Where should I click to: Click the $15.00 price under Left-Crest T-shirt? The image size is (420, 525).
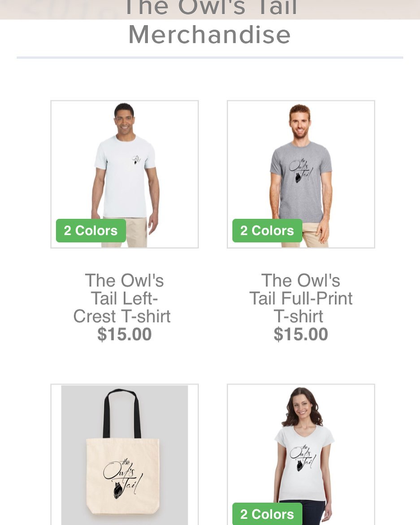[x=125, y=334]
